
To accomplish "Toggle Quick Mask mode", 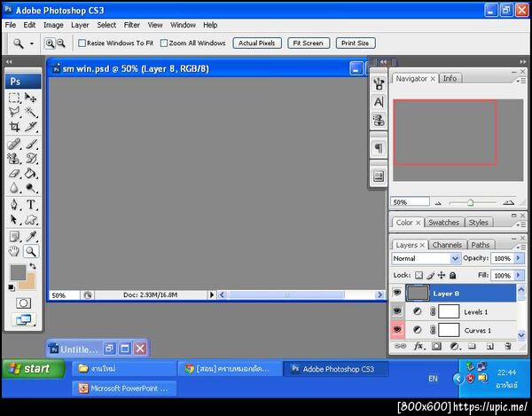I will click(23, 303).
